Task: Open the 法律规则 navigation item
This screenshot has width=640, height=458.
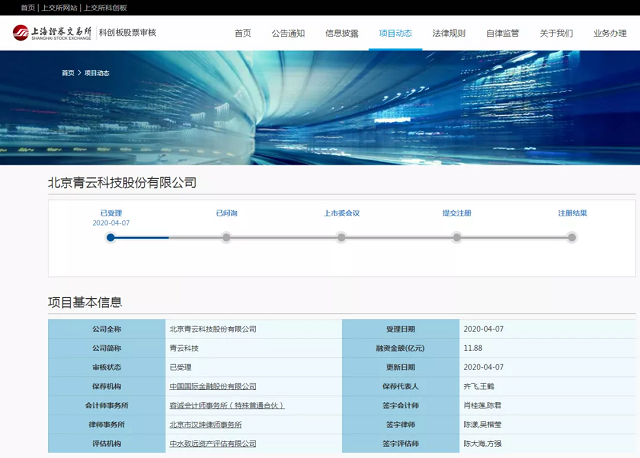Action: point(449,33)
